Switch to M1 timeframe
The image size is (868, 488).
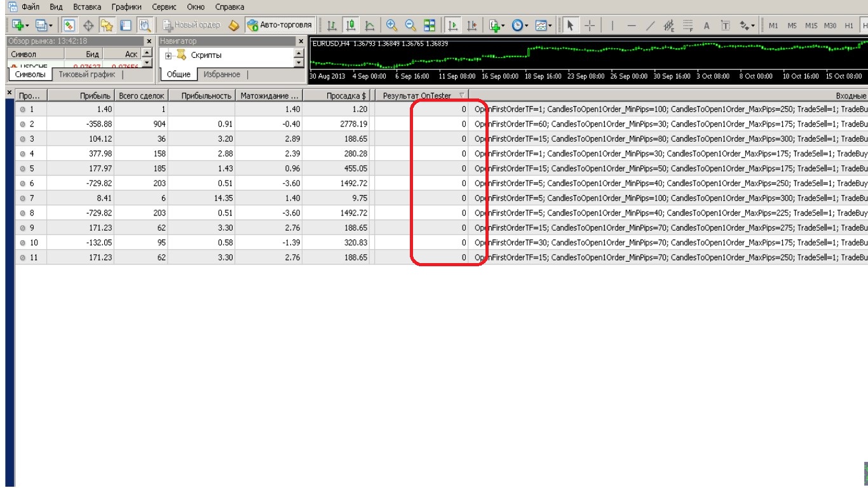[x=773, y=25]
